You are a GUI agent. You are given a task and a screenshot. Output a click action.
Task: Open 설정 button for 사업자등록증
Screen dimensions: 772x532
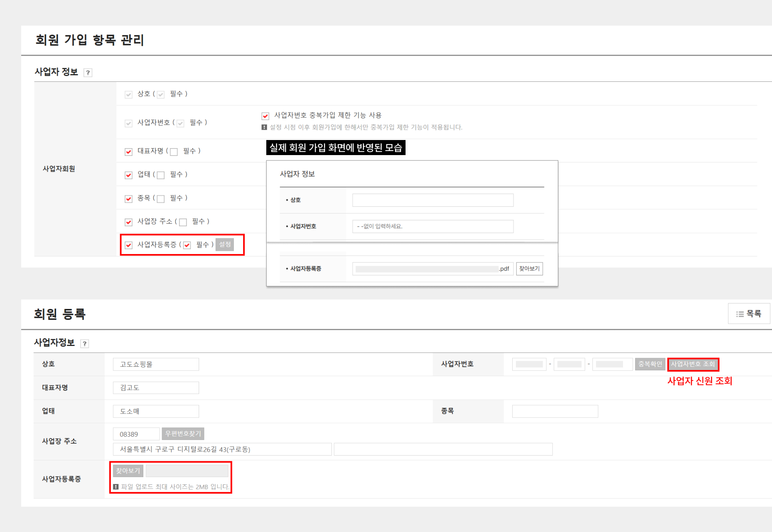click(225, 244)
